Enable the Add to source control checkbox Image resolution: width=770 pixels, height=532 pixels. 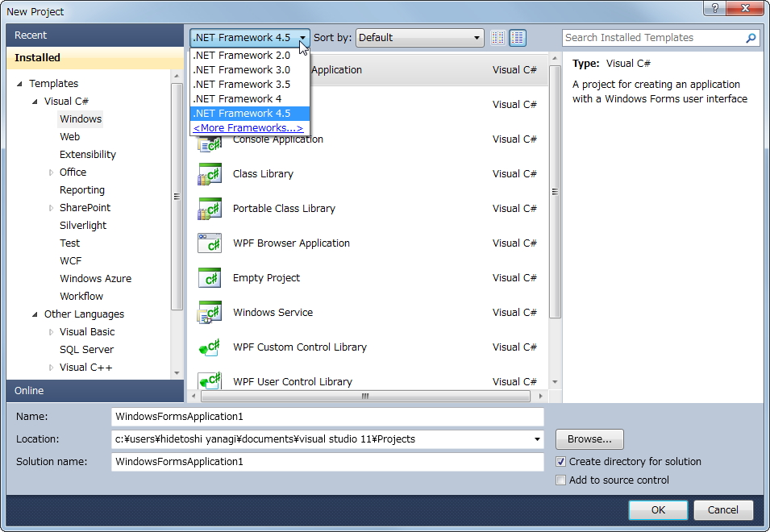point(560,480)
